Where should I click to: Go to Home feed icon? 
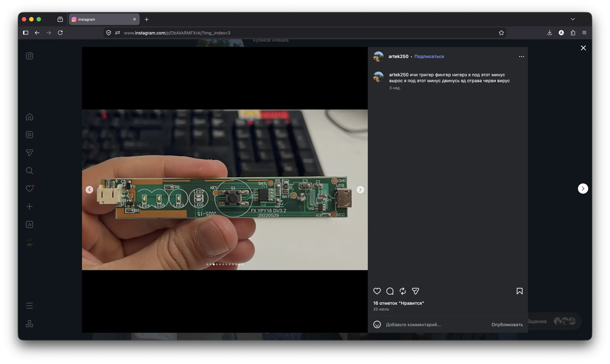point(29,117)
